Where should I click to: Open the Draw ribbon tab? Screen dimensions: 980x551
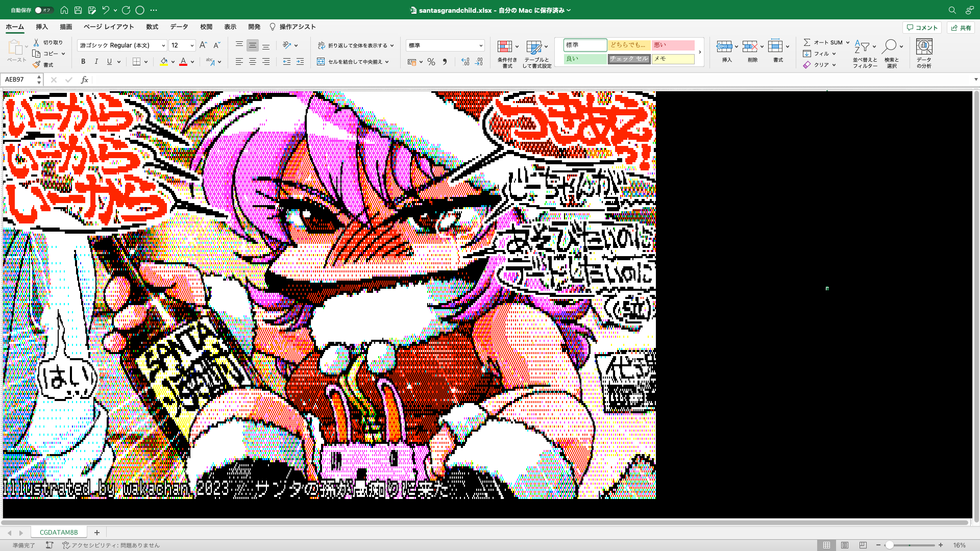coord(66,27)
